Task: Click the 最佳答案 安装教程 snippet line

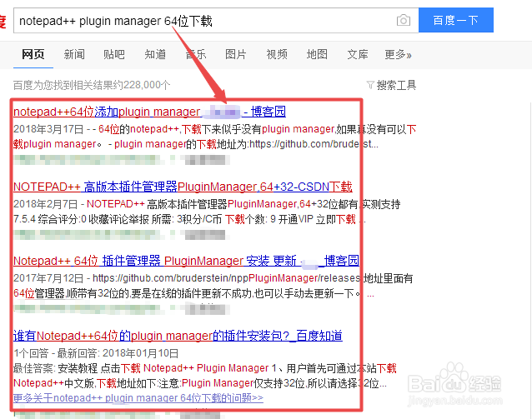Action: (204, 368)
